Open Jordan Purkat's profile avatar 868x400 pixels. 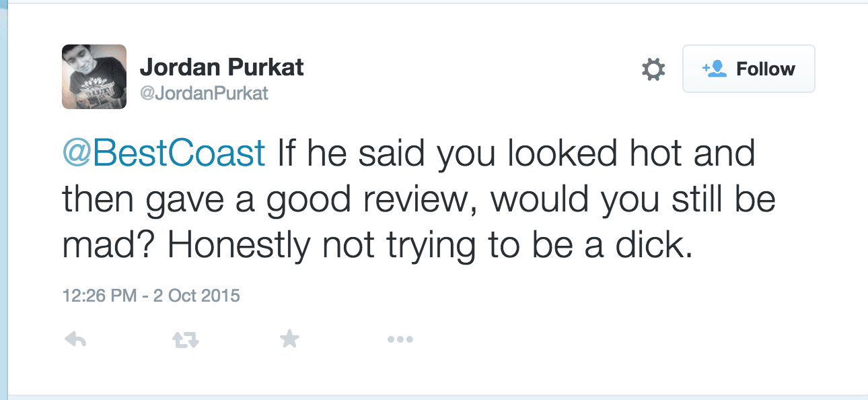[94, 77]
